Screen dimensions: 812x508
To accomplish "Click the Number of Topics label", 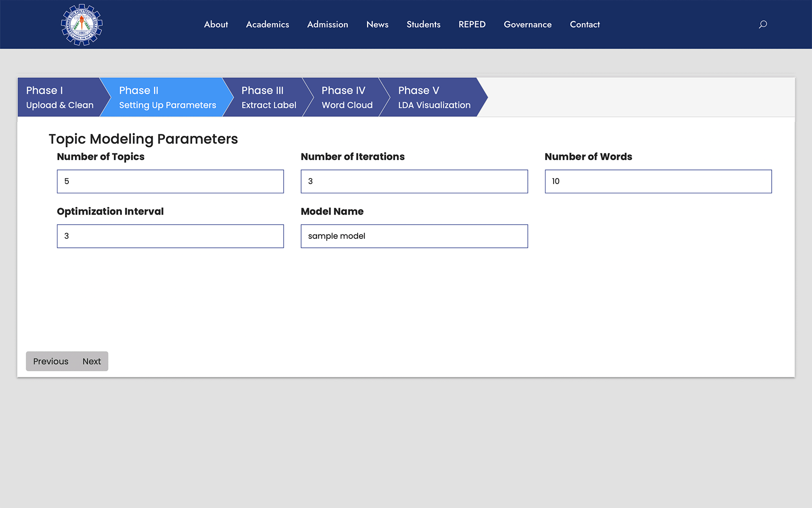I will (101, 157).
